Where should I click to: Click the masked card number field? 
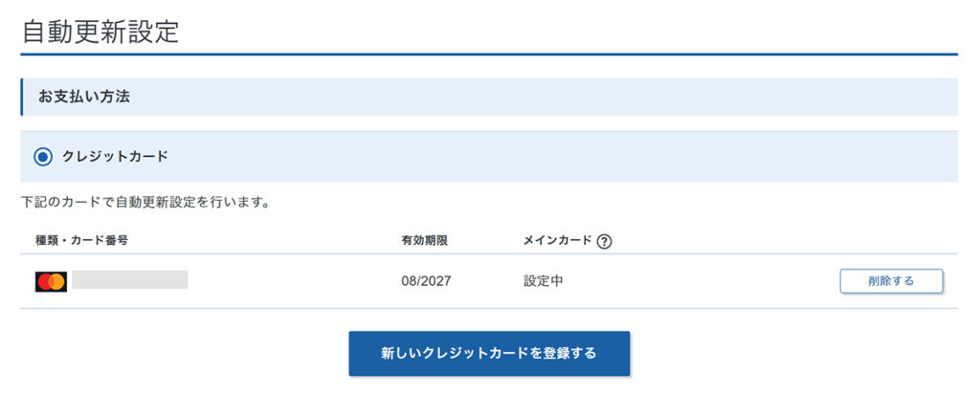130,280
